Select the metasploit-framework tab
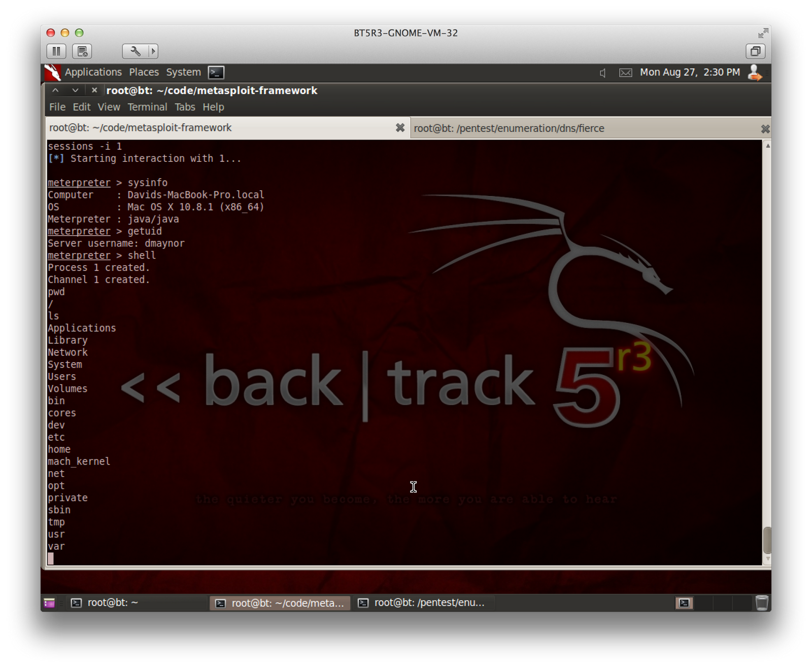The height and width of the screenshot is (668, 812). click(x=227, y=128)
